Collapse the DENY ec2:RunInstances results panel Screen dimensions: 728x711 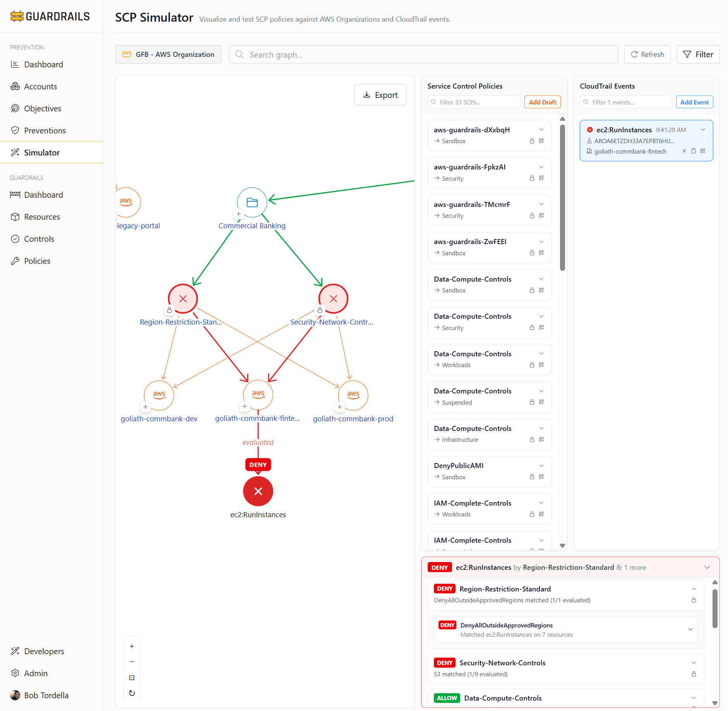(707, 567)
